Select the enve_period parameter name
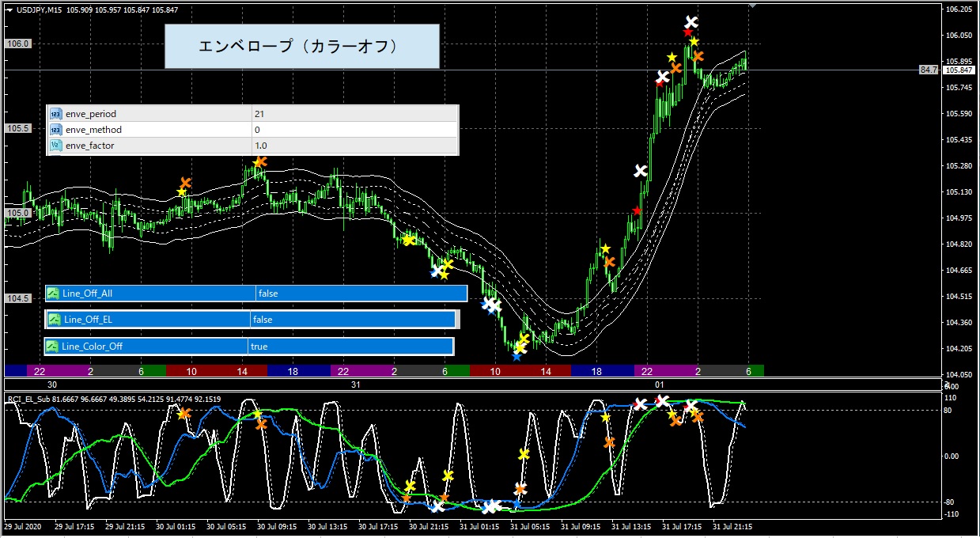The image size is (980, 538). tap(91, 114)
